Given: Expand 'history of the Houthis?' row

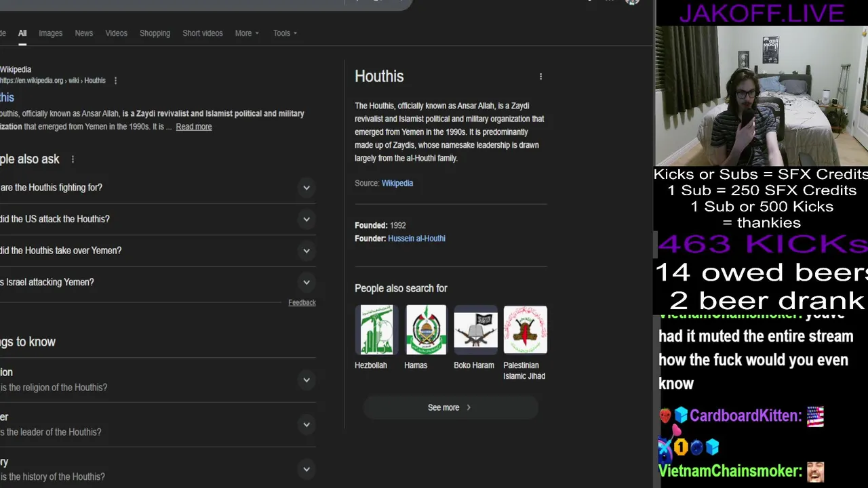Looking at the screenshot, I should coord(157,469).
